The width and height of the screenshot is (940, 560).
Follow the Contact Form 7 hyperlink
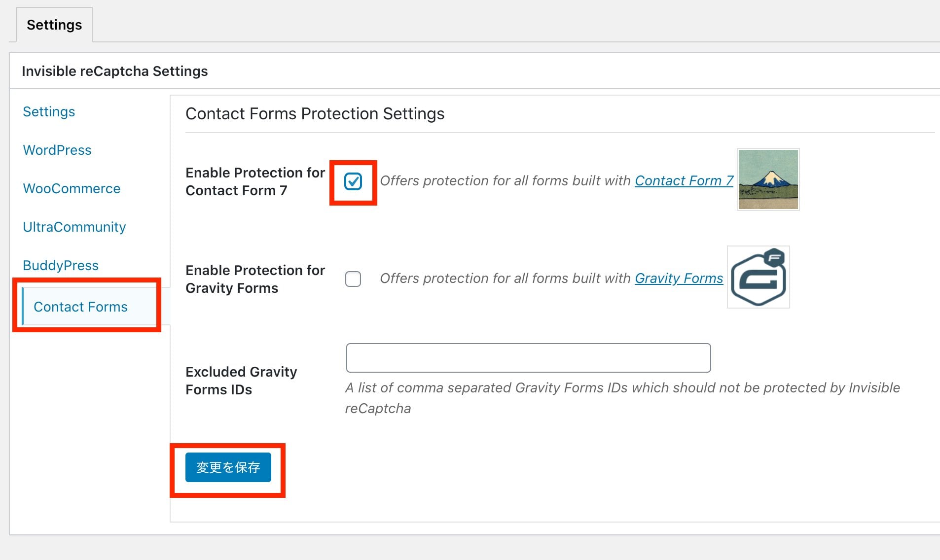pyautogui.click(x=684, y=180)
